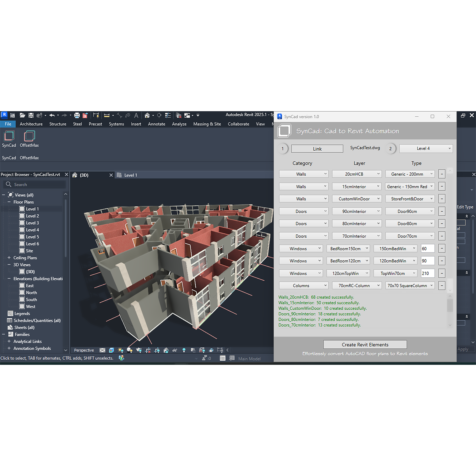Click the Undo arrow icon
The image size is (476, 476).
click(x=52, y=115)
